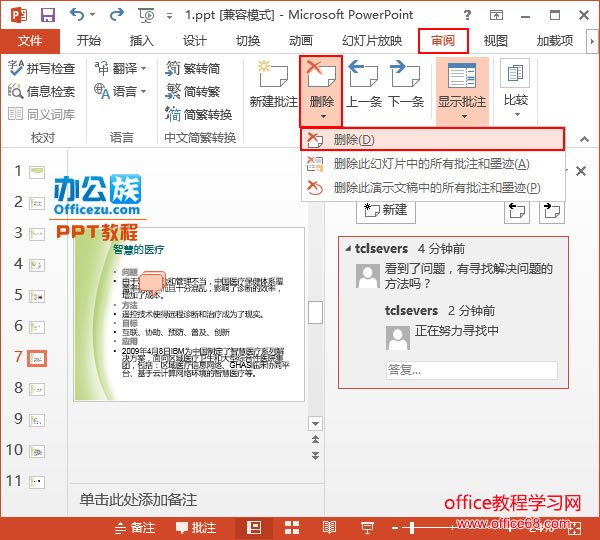
Task: Switch to the 动画 tab
Action: point(301,41)
